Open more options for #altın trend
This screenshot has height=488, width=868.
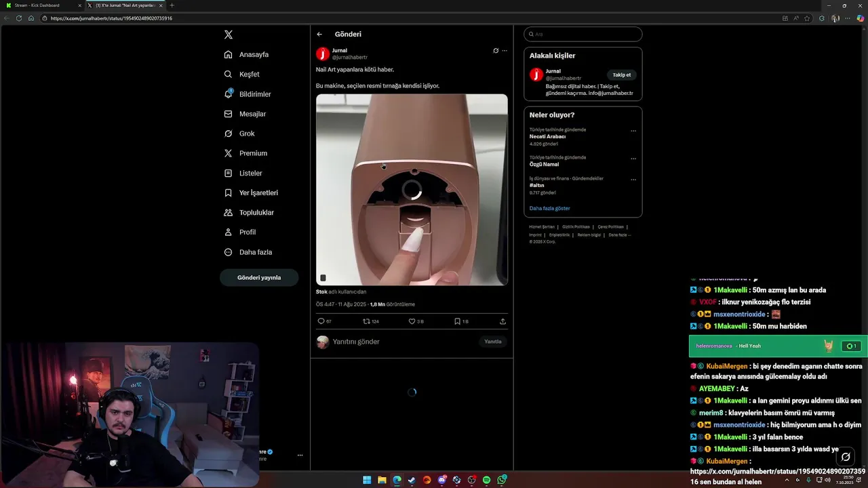point(633,180)
